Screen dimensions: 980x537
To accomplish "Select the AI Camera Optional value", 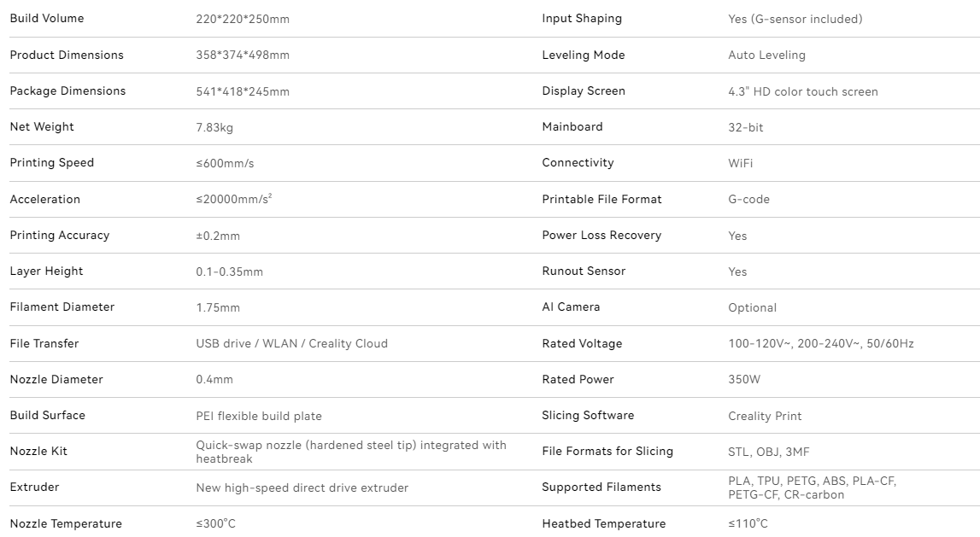I will coord(752,307).
